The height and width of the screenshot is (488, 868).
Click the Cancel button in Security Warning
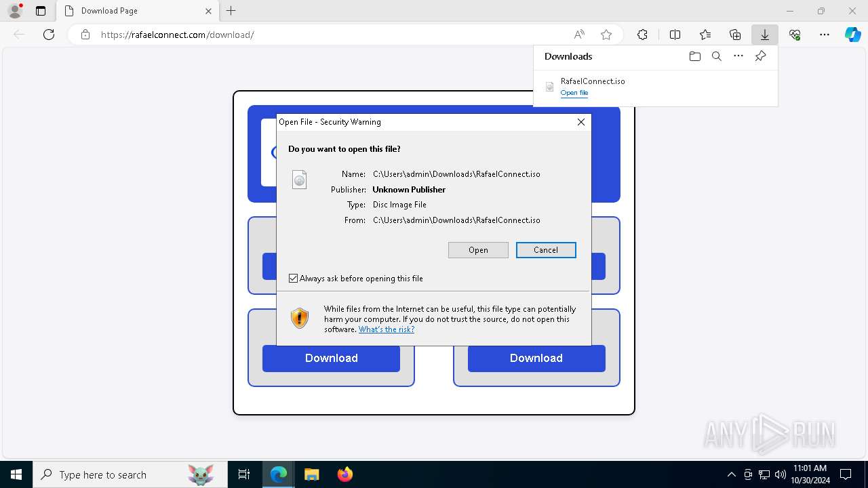pyautogui.click(x=546, y=250)
